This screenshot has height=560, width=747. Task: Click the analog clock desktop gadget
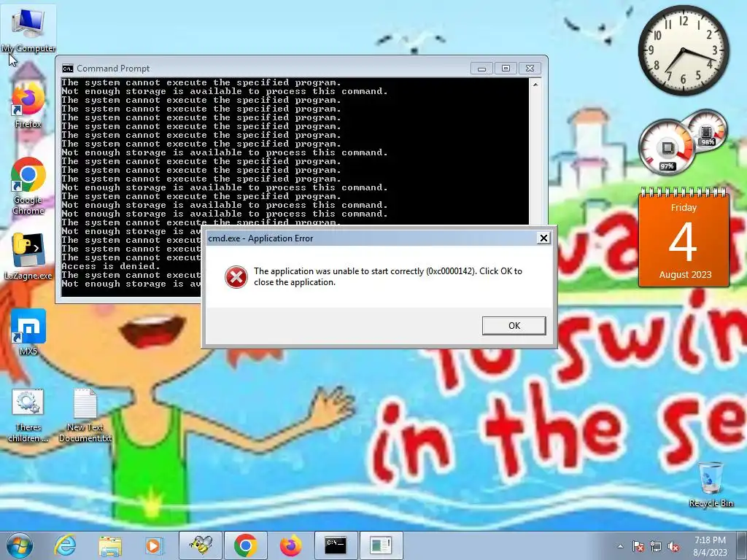coord(683,50)
